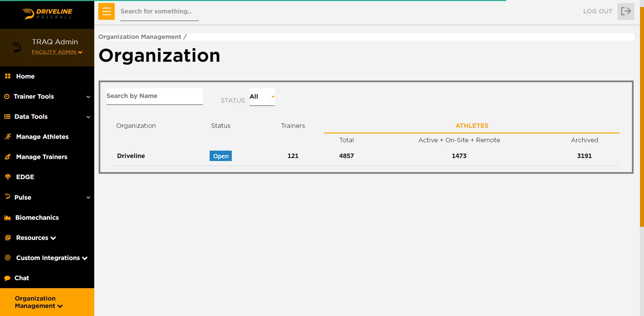The height and width of the screenshot is (316, 644).
Task: Open the Biomechanics section
Action: pyautogui.click(x=37, y=217)
